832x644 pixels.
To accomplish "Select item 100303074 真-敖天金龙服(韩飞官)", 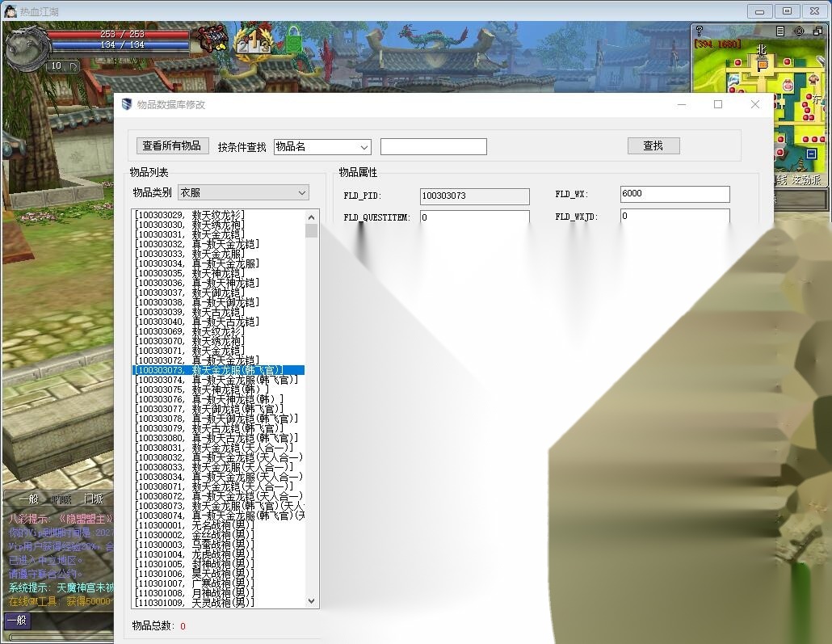I will pyautogui.click(x=219, y=380).
